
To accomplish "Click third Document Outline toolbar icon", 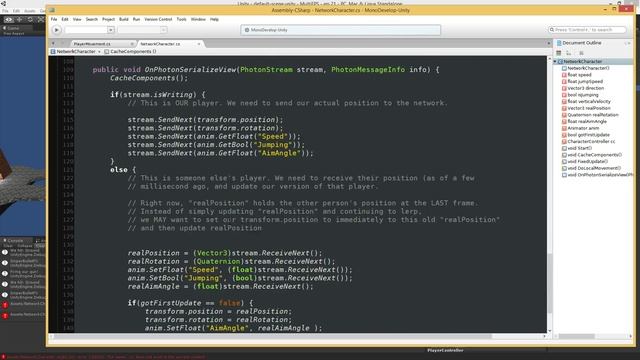I will coord(581,53).
